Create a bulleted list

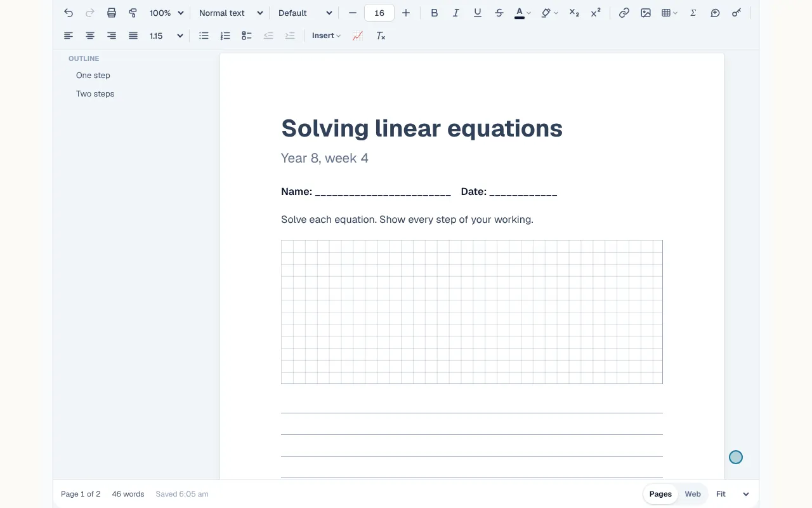[204, 36]
